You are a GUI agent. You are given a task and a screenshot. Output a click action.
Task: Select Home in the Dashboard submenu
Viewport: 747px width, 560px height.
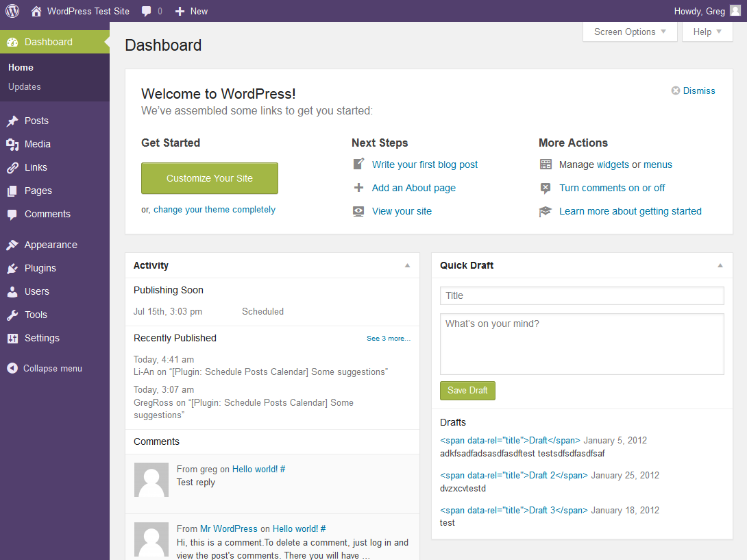pos(21,68)
